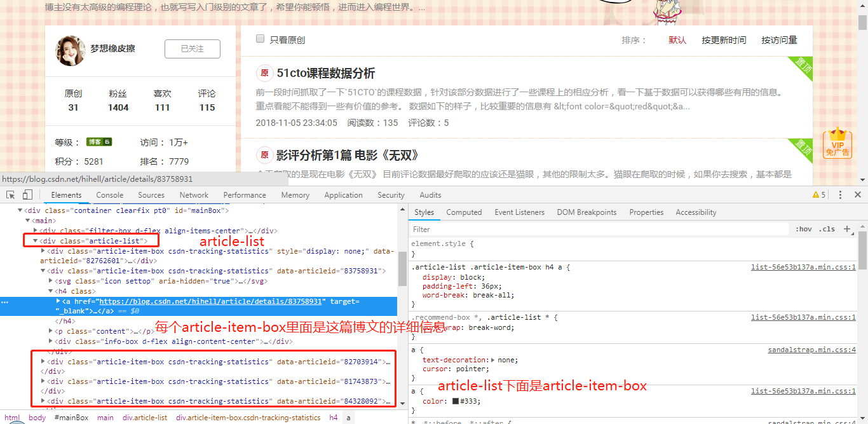The width and height of the screenshot is (868, 424).
Task: Expand the article-item-box with articleid 81743873
Action: (x=43, y=381)
